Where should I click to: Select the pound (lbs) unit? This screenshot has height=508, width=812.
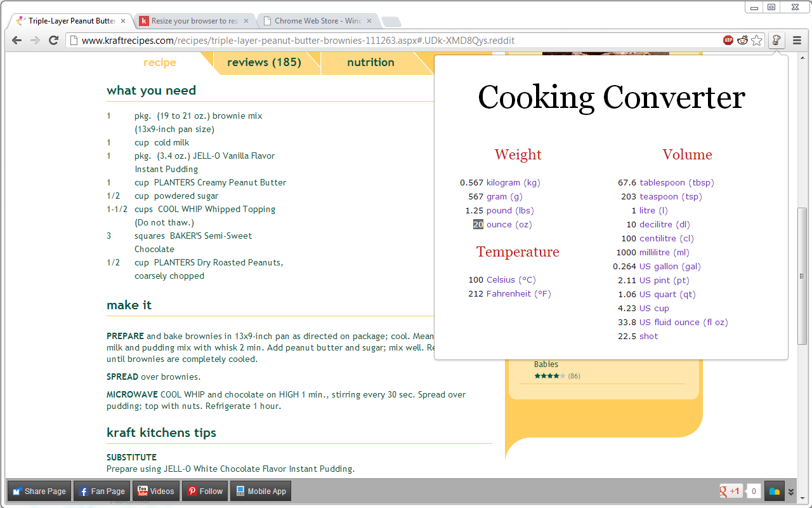(510, 210)
